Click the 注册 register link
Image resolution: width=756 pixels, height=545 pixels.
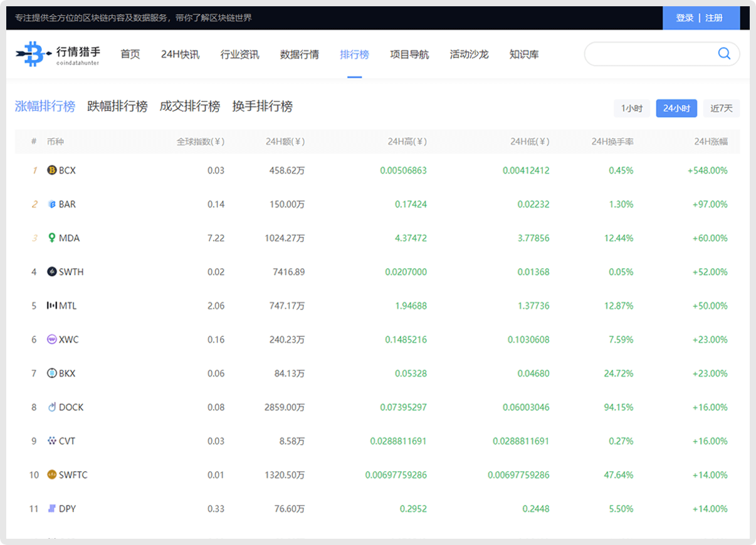click(x=714, y=18)
